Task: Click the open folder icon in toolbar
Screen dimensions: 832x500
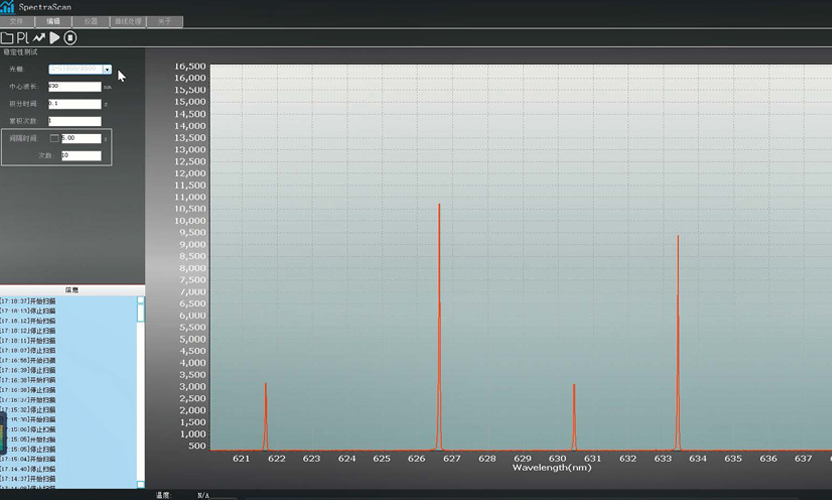Action: (x=7, y=38)
